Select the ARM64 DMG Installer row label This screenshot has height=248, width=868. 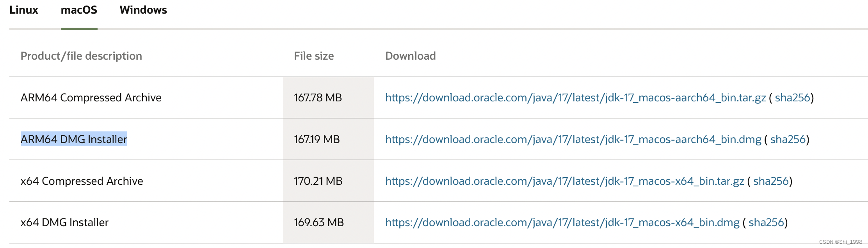(x=74, y=139)
